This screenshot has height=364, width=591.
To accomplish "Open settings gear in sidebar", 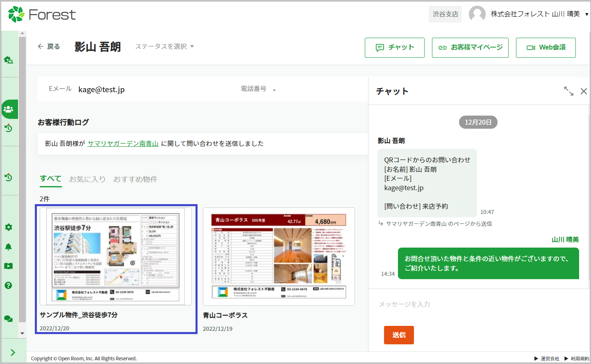I will 8,227.
